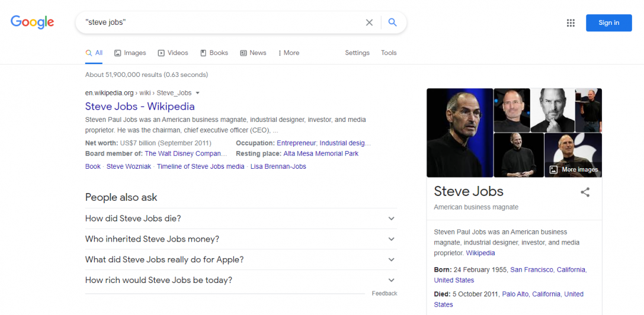
Task: Open Alta Mesa Memorial Park link
Action: 321,153
